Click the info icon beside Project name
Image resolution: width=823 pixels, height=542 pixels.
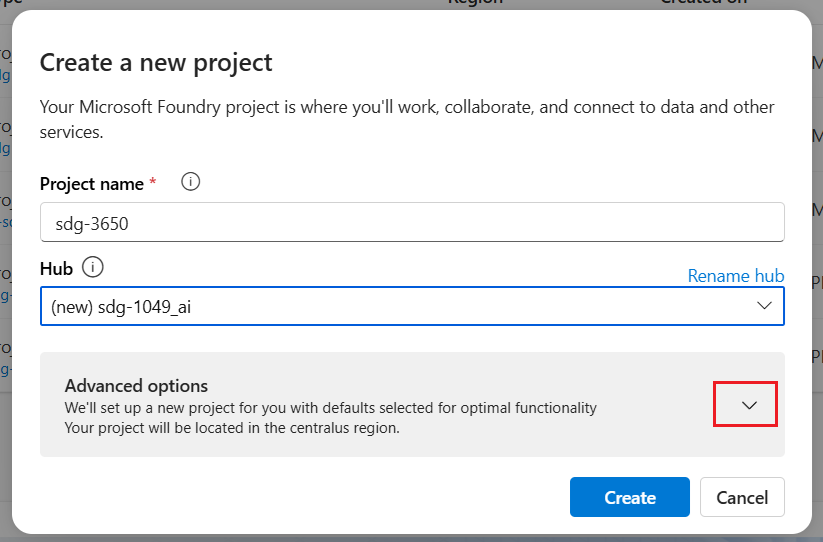pos(190,182)
